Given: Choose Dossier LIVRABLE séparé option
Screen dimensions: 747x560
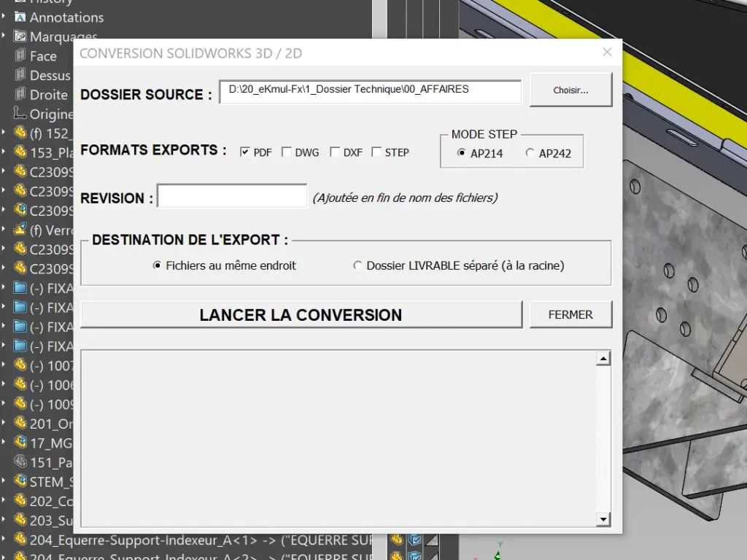Looking at the screenshot, I should [x=357, y=265].
